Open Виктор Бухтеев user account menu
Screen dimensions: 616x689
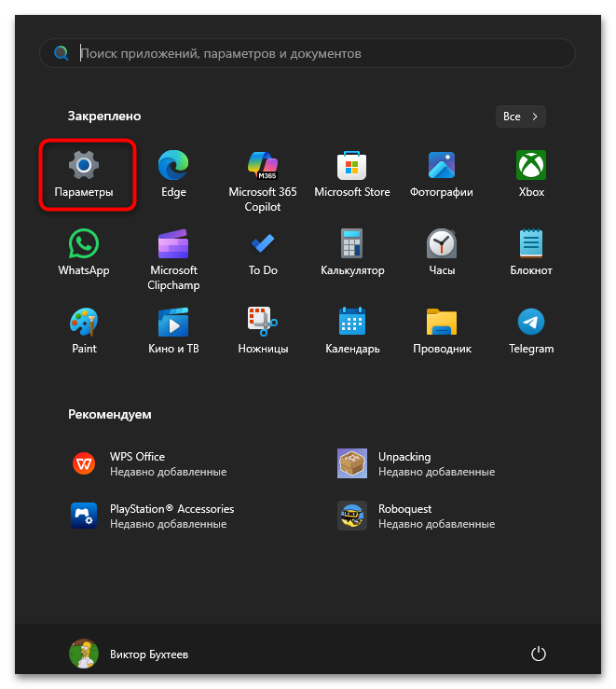tap(130, 654)
